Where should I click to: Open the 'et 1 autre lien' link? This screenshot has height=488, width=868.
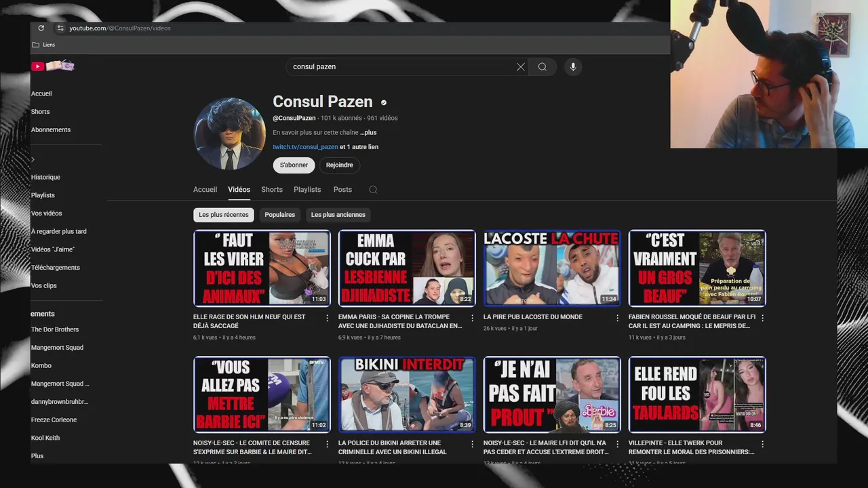[x=359, y=147]
